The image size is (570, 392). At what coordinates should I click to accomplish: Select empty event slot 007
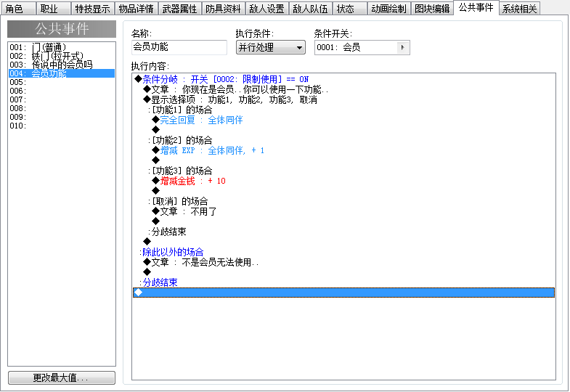click(x=62, y=99)
